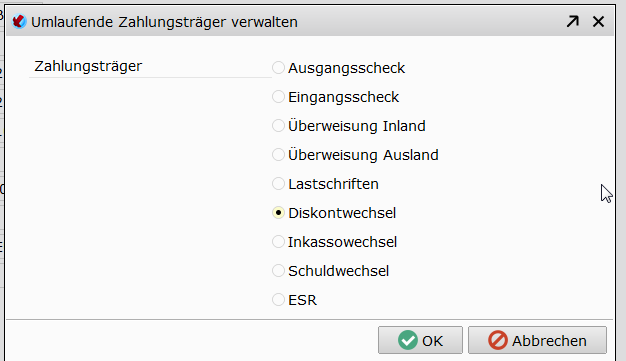626x361 pixels.
Task: Pick the Schuldwechsel payment type
Action: [x=278, y=271]
